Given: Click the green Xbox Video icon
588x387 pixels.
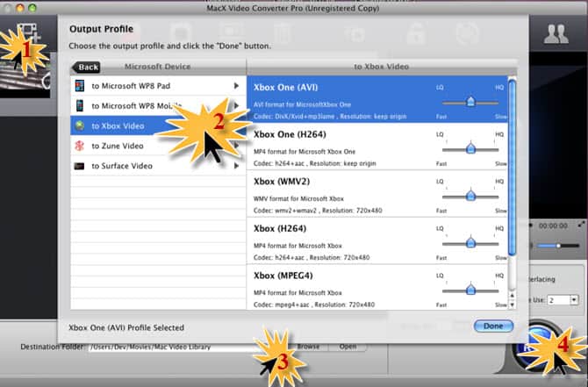Looking at the screenshot, I should pos(80,125).
